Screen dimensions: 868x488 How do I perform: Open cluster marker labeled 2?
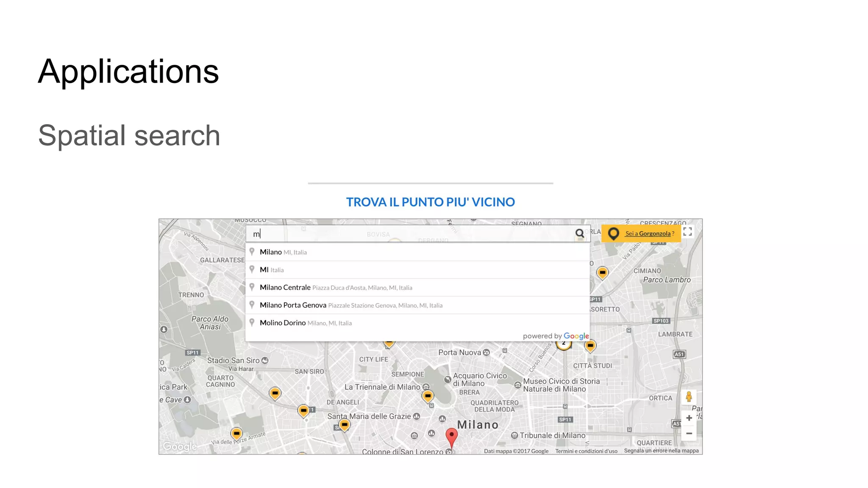click(x=564, y=344)
